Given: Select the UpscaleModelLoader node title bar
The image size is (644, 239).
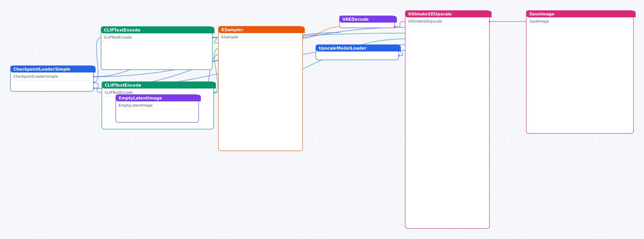Looking at the screenshot, I should pyautogui.click(x=358, y=48).
